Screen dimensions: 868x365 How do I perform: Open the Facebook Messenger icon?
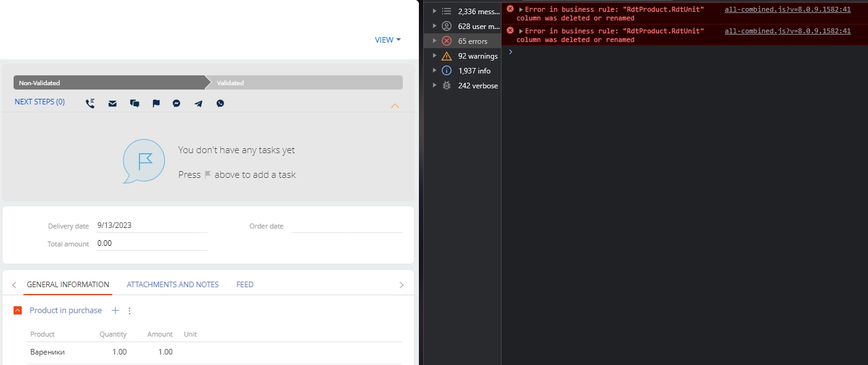point(176,104)
